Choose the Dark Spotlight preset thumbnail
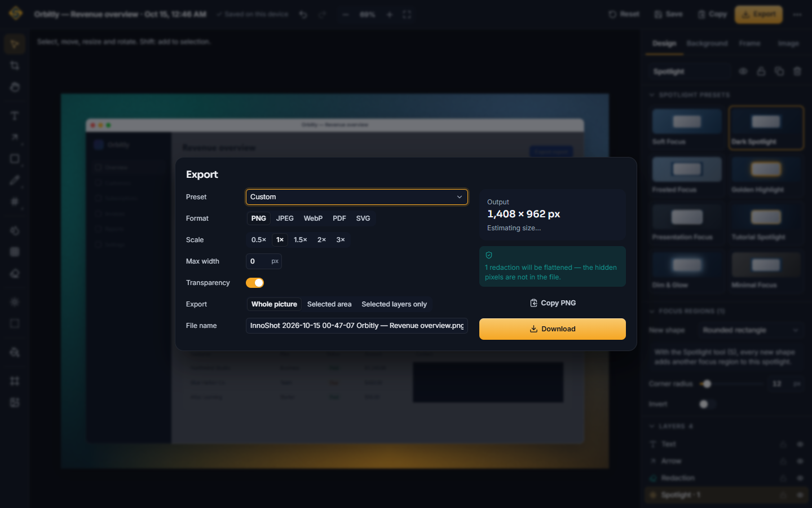The width and height of the screenshot is (812, 508). [x=766, y=127]
